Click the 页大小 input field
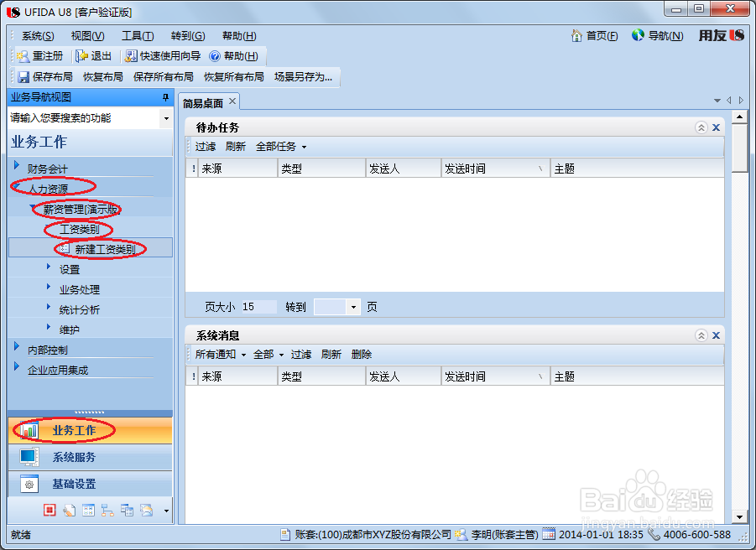 [258, 307]
